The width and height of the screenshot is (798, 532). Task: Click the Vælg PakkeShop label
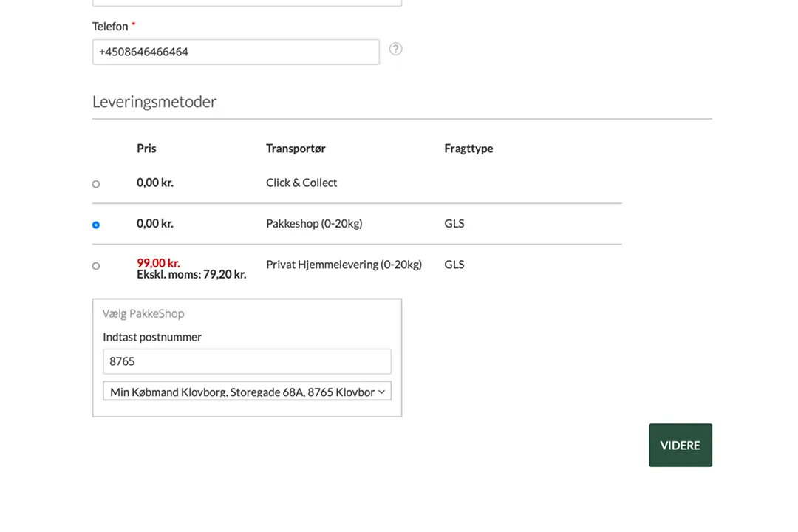143,313
